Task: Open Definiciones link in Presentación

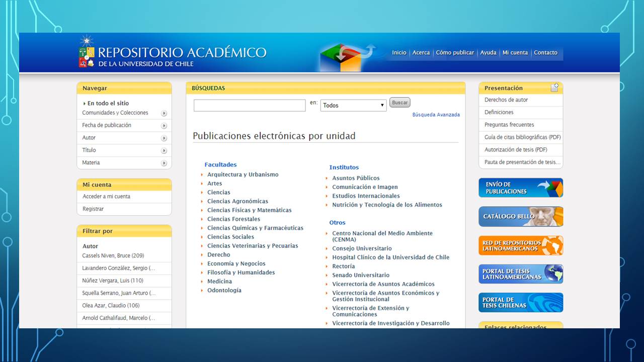Action: point(499,113)
